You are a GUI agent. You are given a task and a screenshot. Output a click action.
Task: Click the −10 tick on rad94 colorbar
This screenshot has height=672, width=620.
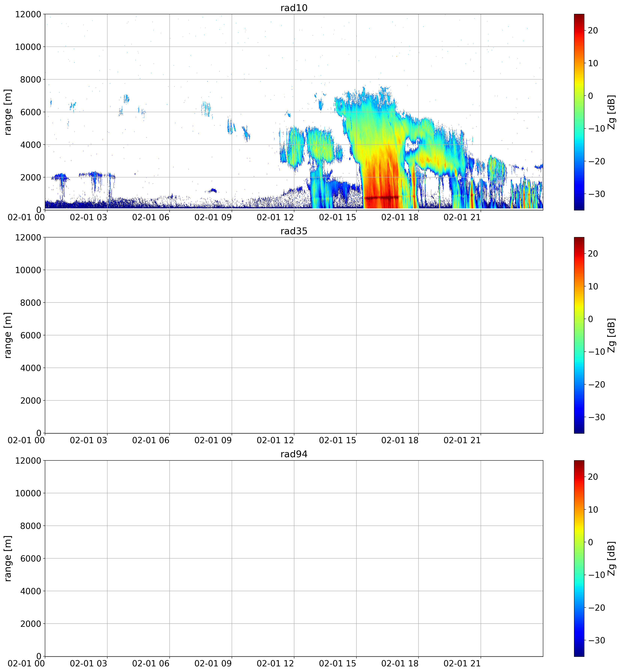coord(597,575)
